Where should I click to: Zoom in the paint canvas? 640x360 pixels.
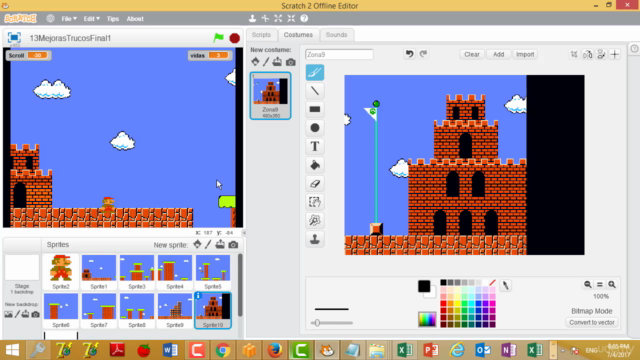click(612, 284)
